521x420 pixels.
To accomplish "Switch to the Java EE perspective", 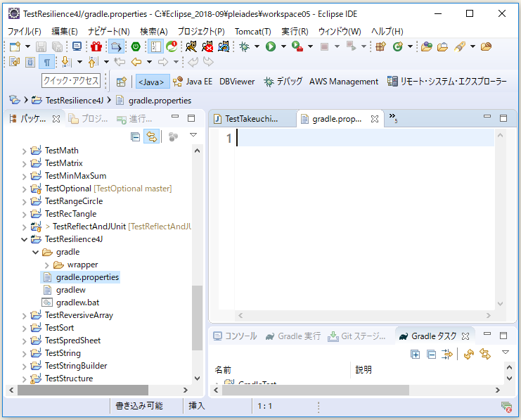I will pos(193,82).
